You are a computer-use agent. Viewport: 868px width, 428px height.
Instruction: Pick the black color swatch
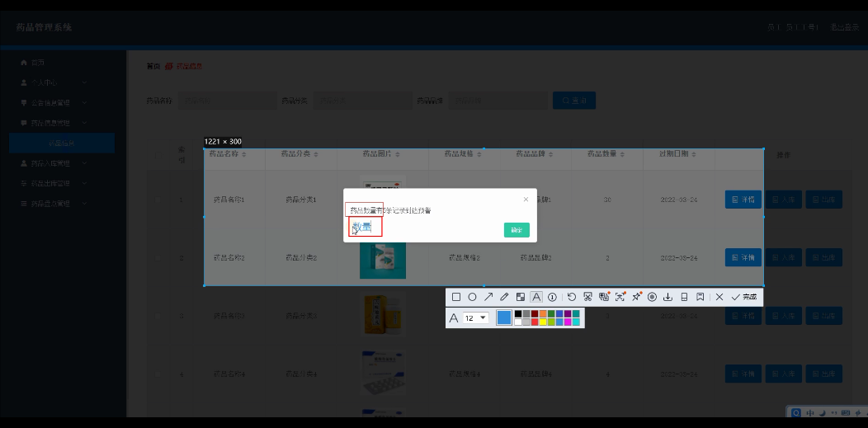point(518,313)
